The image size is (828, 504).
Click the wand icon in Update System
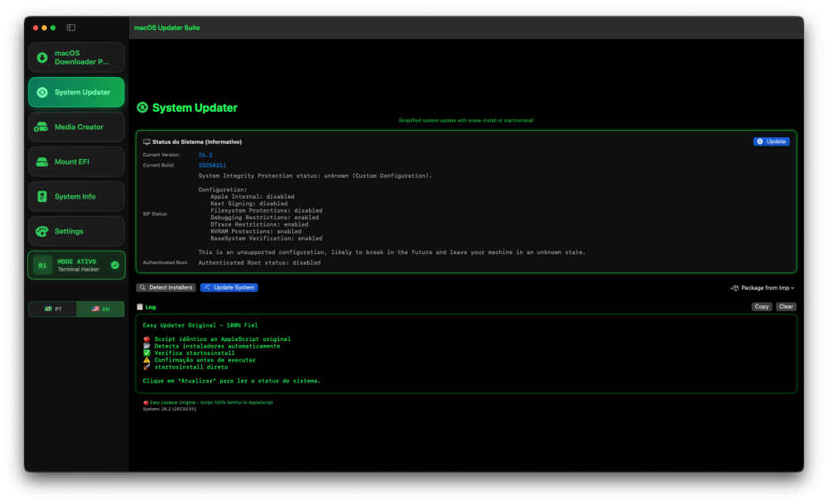207,288
